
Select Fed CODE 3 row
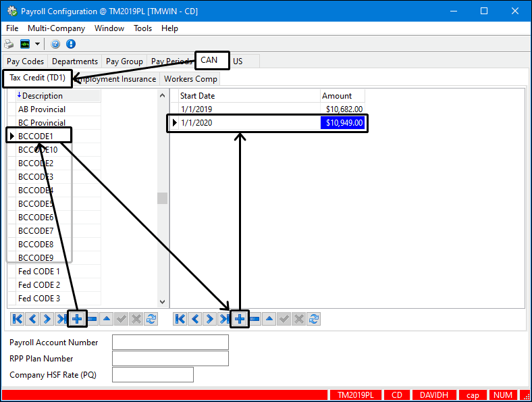58,299
